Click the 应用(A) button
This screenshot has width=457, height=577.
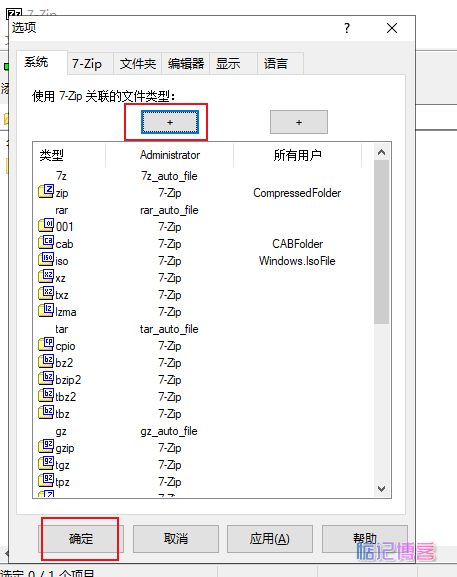pos(270,539)
